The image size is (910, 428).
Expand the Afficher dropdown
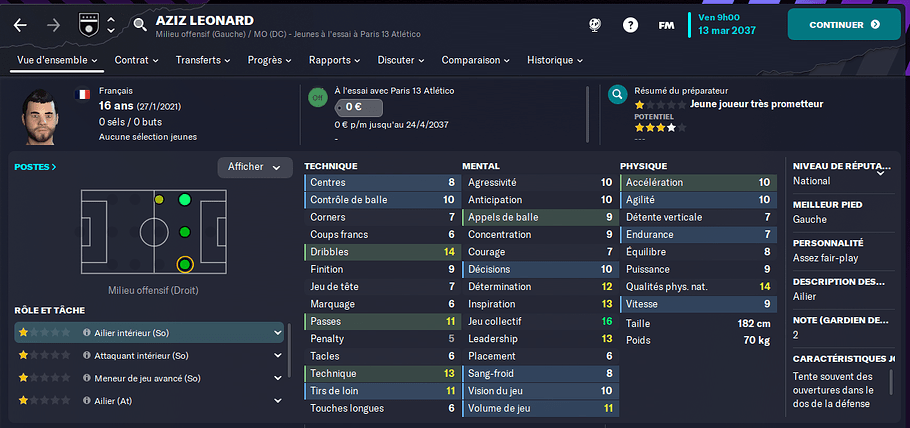coord(255,167)
